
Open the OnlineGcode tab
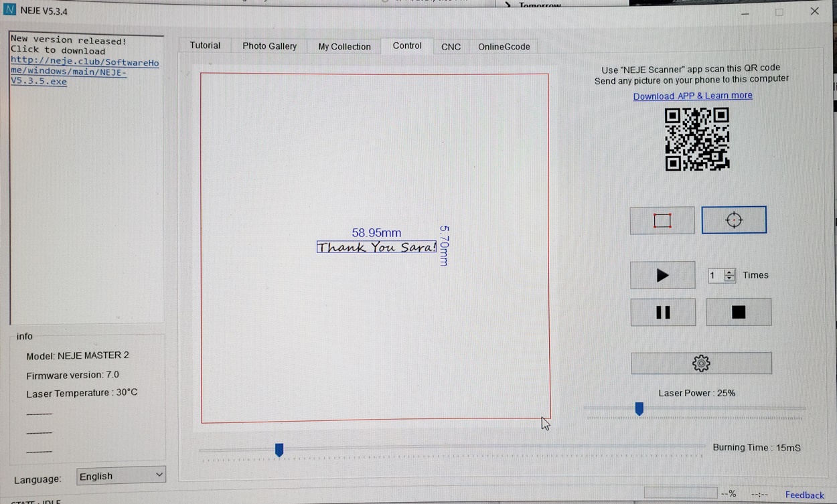504,47
